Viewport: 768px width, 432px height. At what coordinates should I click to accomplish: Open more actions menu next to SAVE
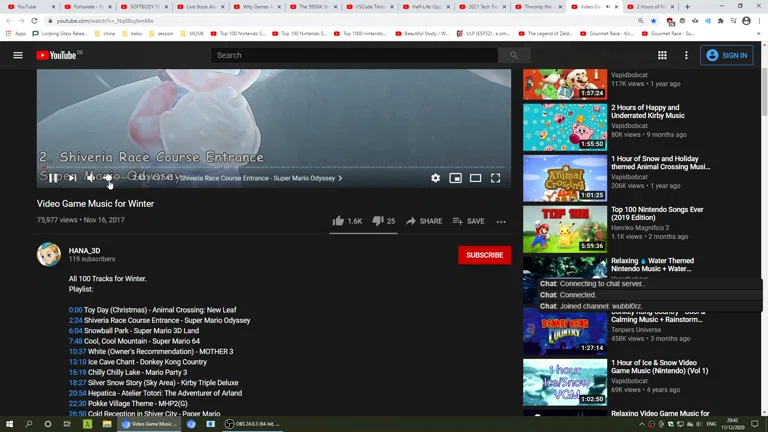point(501,221)
